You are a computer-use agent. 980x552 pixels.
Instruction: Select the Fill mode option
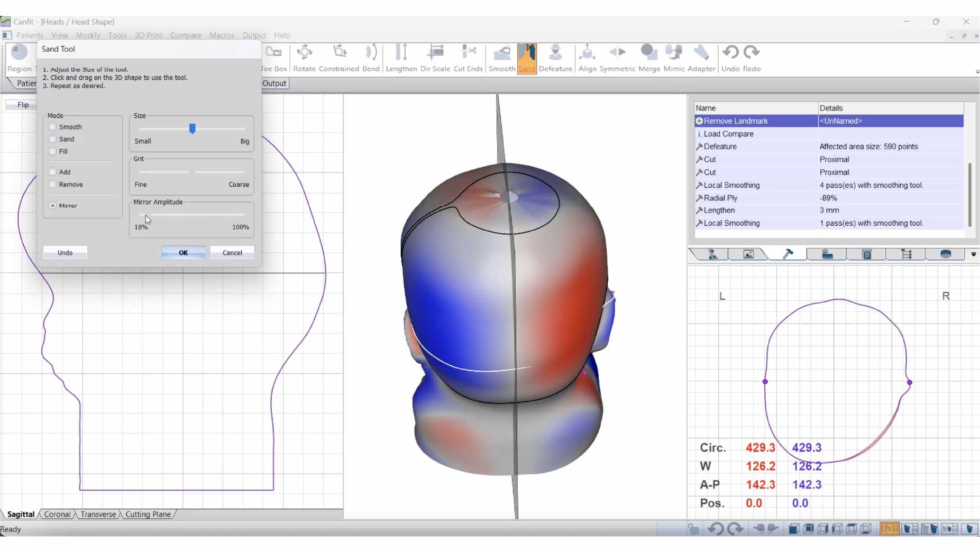click(53, 151)
